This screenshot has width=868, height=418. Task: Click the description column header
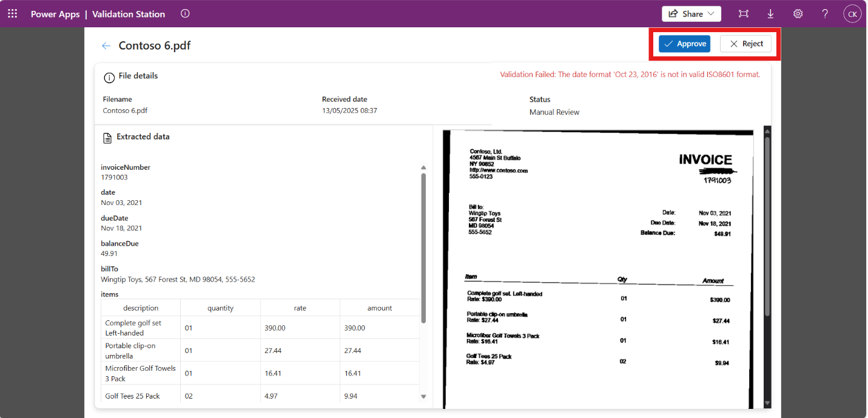(x=141, y=308)
